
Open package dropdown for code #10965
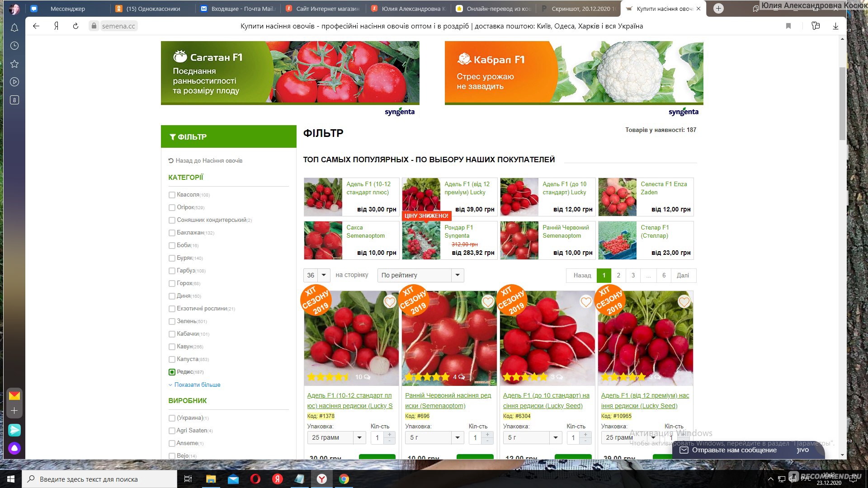[631, 437]
